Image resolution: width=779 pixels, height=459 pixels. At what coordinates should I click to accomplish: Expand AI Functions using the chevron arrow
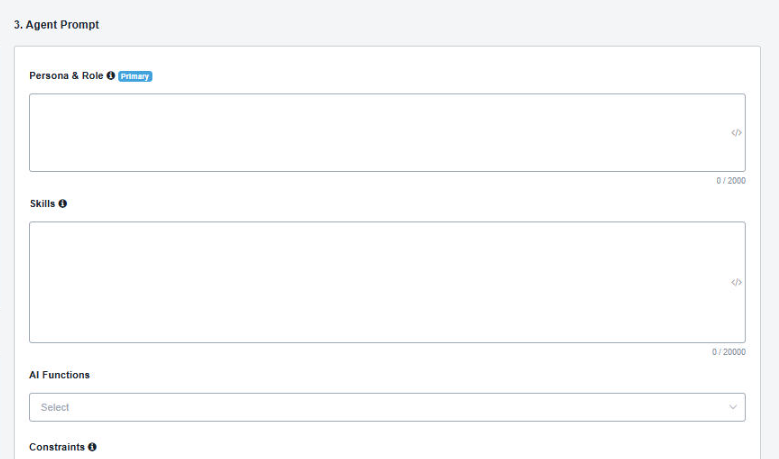(x=733, y=407)
